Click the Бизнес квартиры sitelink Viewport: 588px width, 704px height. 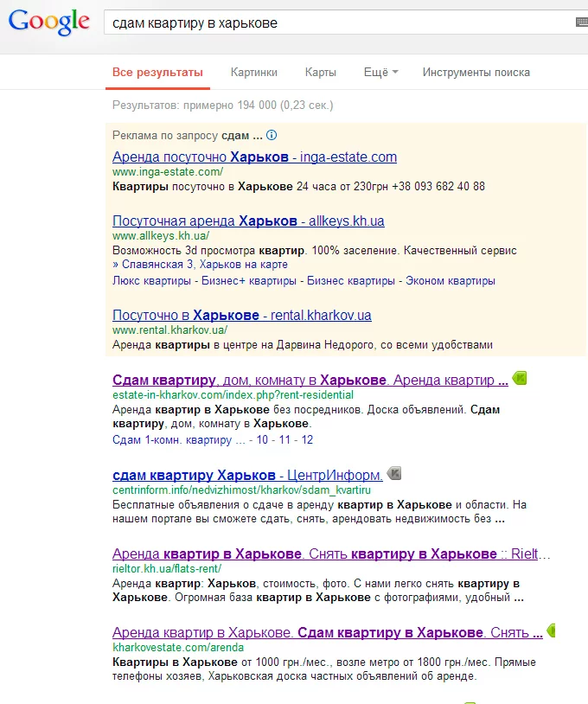(351, 281)
